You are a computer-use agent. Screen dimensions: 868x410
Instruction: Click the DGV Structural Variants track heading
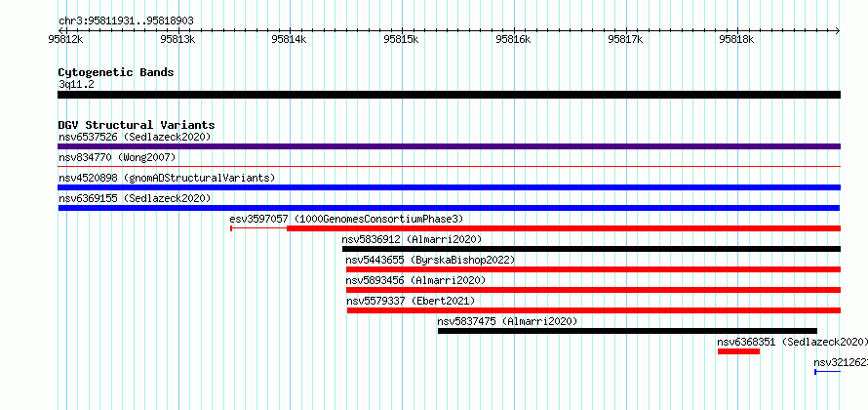click(137, 125)
